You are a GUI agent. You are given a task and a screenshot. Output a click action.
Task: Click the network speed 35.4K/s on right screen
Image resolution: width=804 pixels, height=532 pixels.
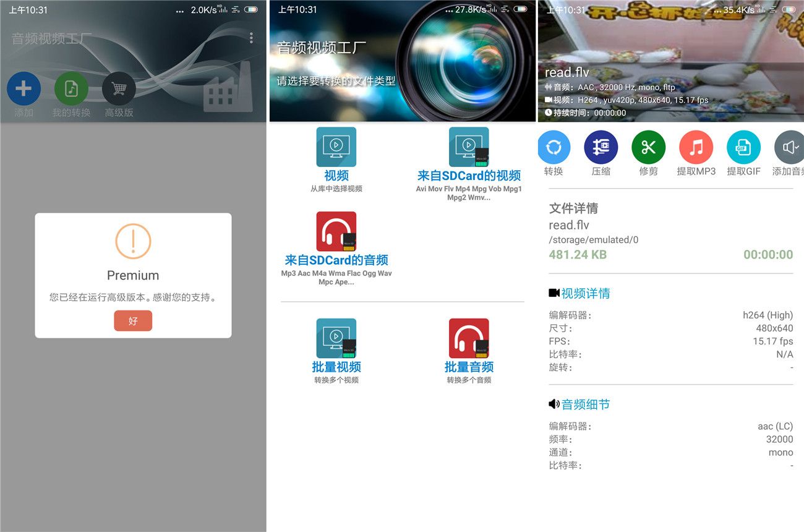pos(739,10)
